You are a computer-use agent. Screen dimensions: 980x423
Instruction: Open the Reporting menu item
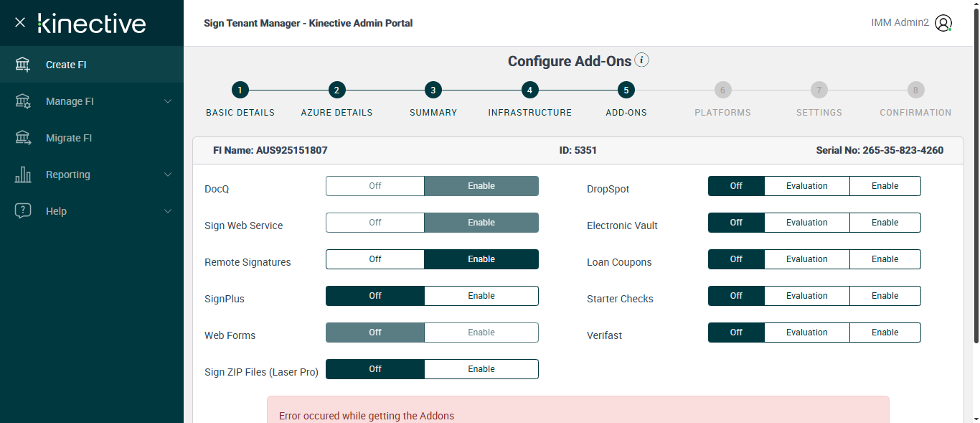point(92,175)
